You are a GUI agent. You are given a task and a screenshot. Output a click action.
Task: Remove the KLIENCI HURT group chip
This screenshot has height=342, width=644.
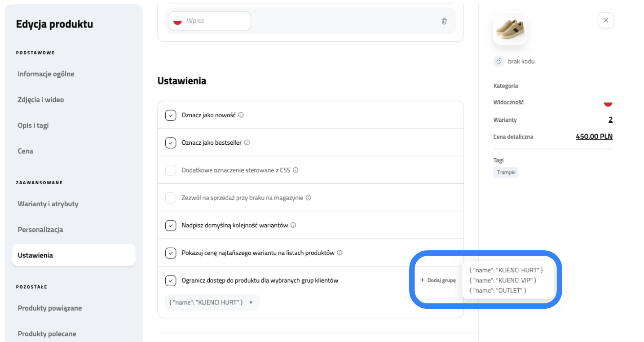(251, 302)
